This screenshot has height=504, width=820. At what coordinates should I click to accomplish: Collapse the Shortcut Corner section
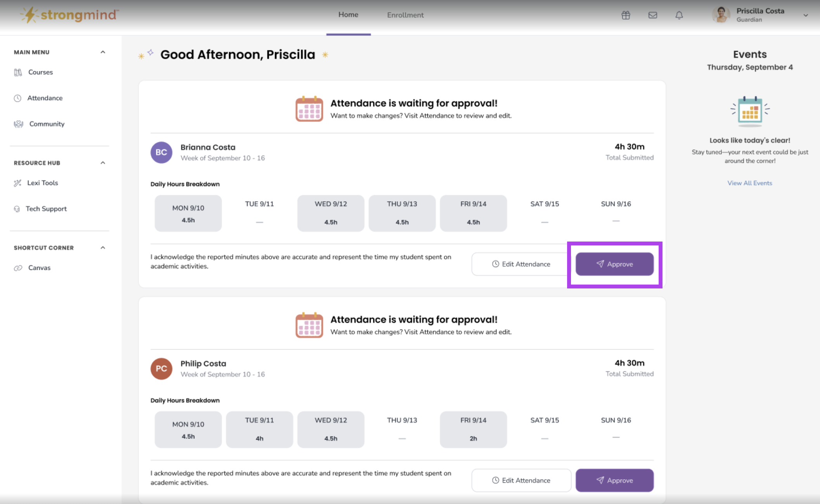pyautogui.click(x=103, y=248)
